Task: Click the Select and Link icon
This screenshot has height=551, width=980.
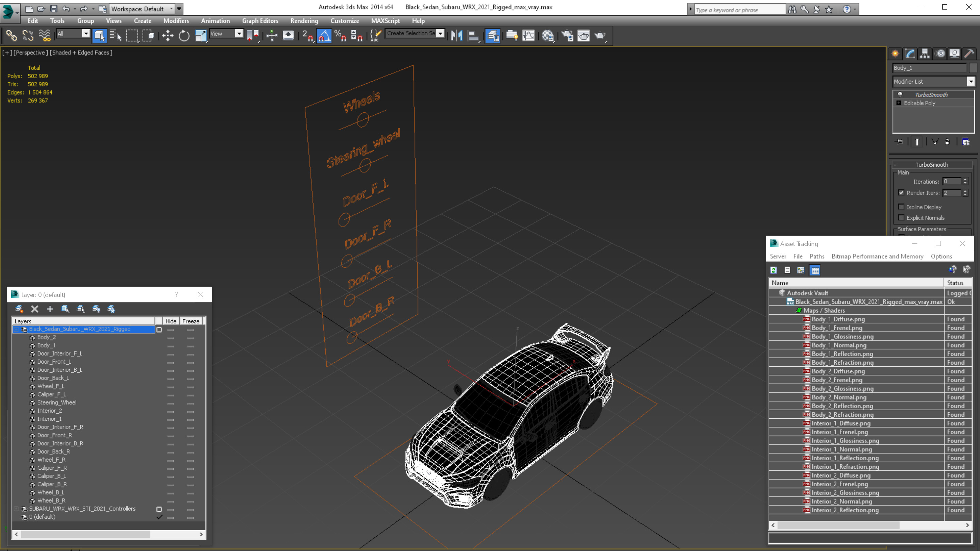Action: coord(12,36)
